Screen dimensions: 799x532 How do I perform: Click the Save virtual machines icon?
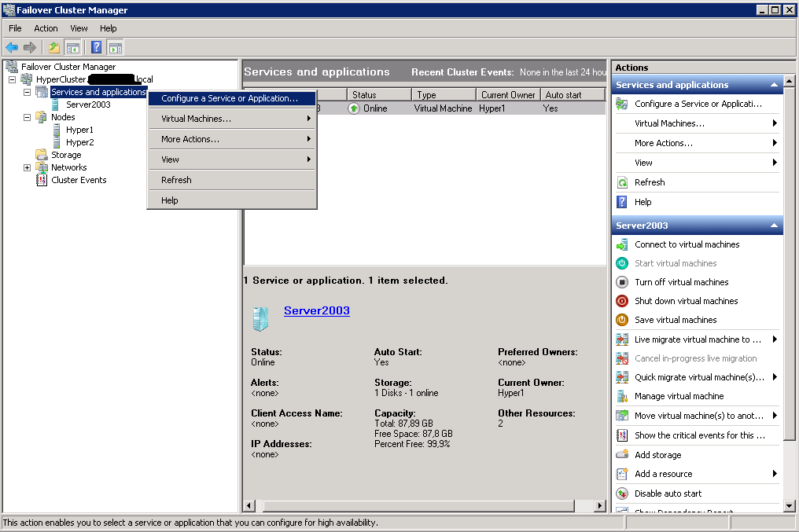(x=621, y=320)
